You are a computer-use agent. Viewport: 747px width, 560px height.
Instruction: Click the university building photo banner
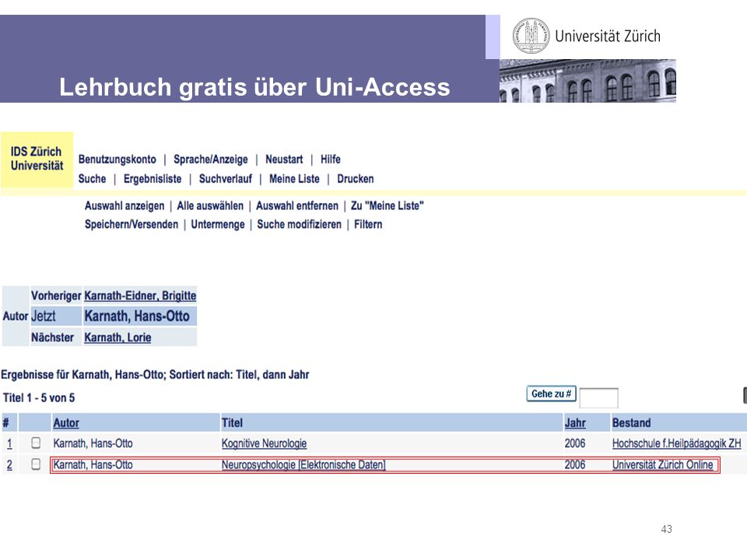tap(587, 81)
